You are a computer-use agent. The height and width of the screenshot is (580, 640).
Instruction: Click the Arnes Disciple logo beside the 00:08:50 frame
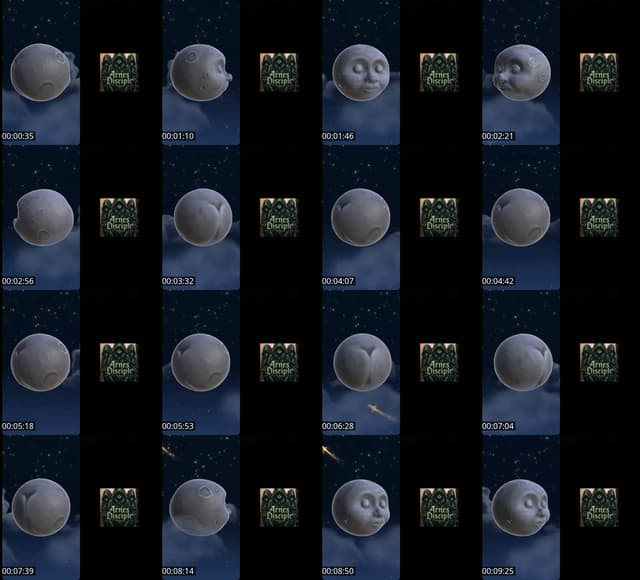tap(439, 507)
